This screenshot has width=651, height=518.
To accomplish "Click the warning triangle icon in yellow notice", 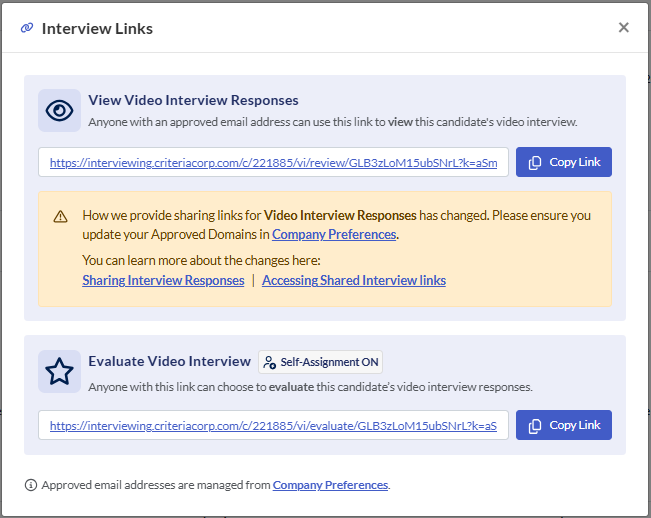I will point(61,216).
